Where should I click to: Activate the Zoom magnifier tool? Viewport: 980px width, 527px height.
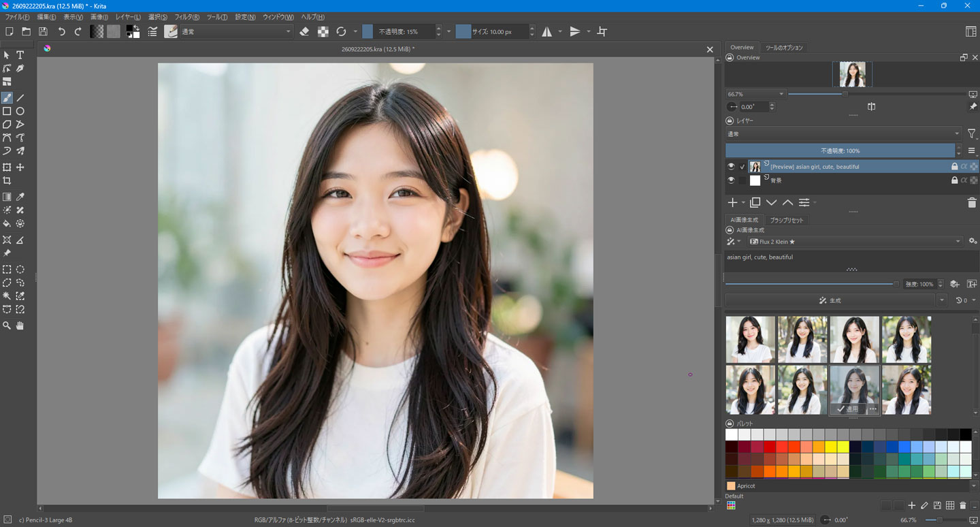pos(7,325)
